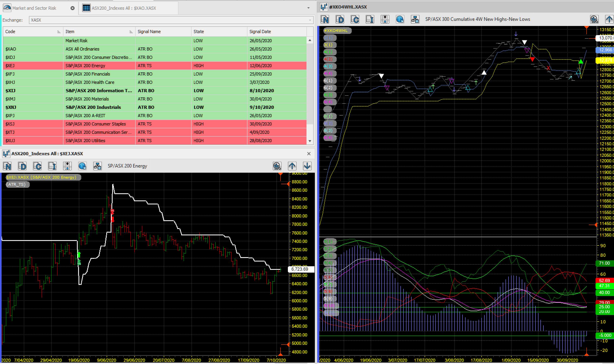Viewport: 614px width, 364px height.
Task: Sort by the Signal Name column header
Action: coord(163,32)
